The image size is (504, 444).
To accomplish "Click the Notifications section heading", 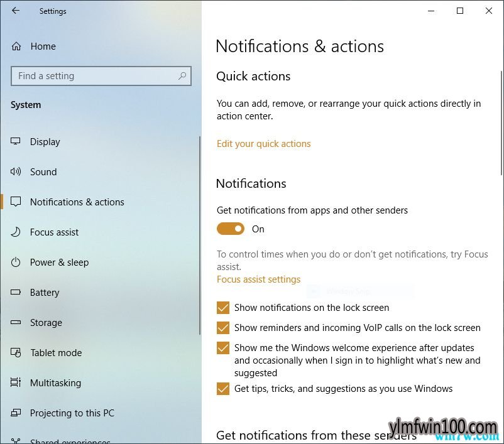I will (x=251, y=184).
